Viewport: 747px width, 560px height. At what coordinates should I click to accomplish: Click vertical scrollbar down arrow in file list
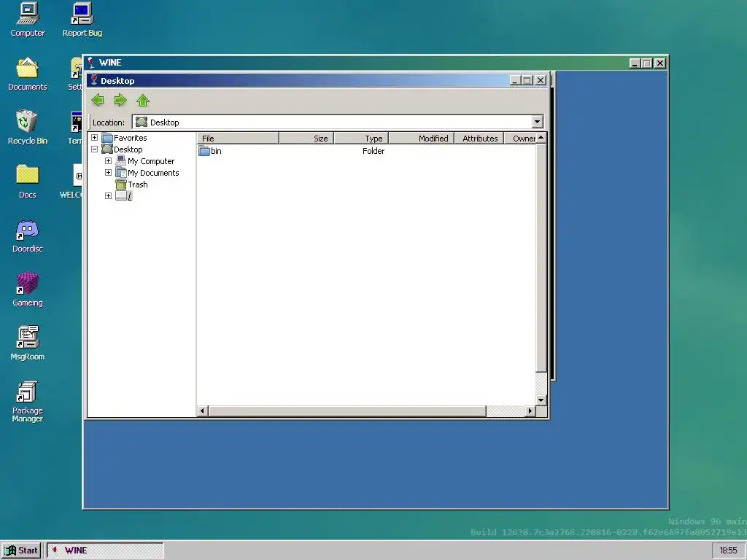[x=541, y=400]
